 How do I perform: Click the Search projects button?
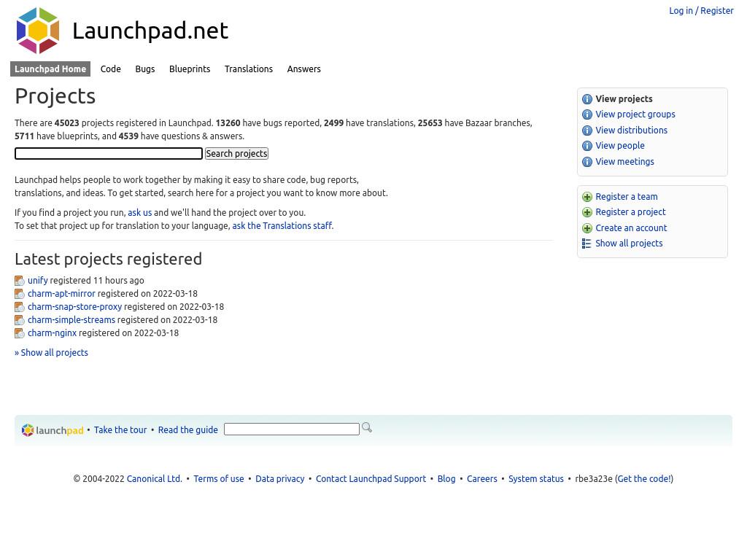pyautogui.click(x=237, y=153)
